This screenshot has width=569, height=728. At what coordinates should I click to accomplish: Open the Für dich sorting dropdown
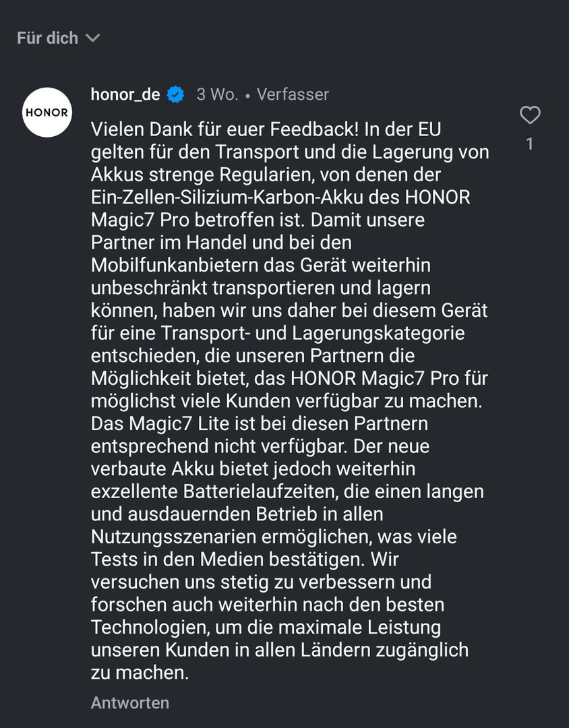click(x=49, y=38)
